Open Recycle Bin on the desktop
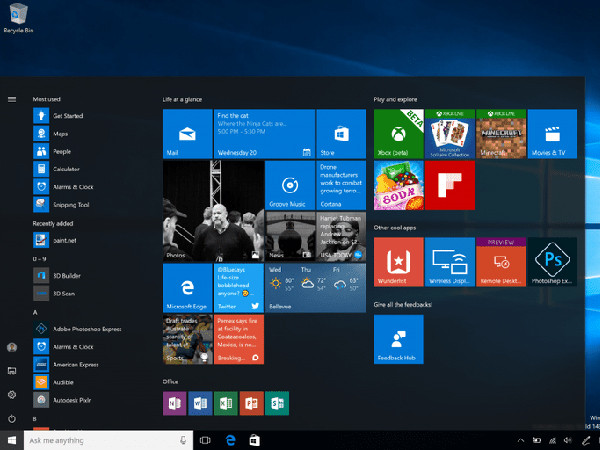This screenshot has height=450, width=600. (18, 18)
